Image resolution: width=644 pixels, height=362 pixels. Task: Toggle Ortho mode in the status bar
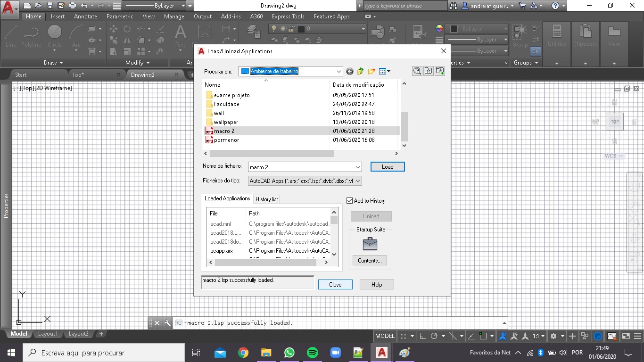click(x=422, y=336)
